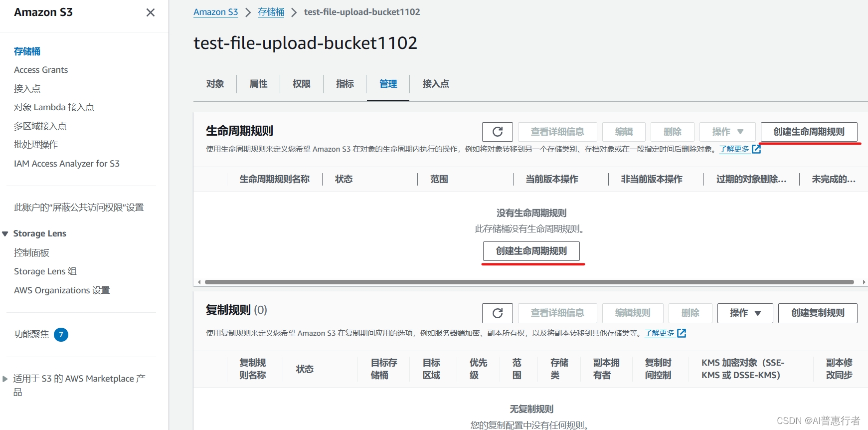Open IAM Access Analyzer for S3
The height and width of the screenshot is (430, 868).
67,164
